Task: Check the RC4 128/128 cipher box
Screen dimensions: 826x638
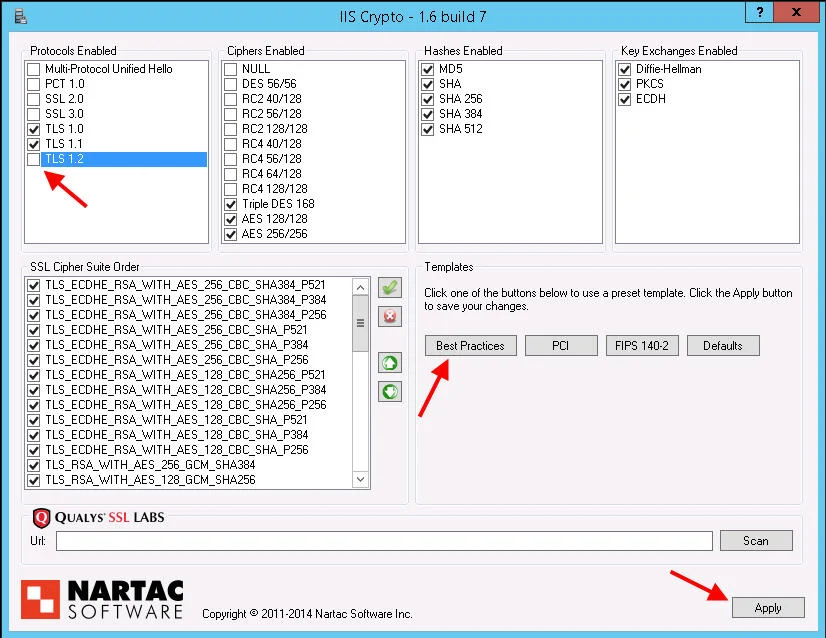Action: tap(231, 189)
